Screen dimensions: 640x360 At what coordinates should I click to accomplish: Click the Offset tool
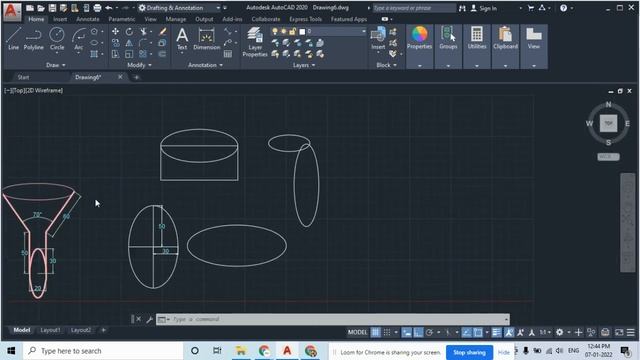coord(162,54)
